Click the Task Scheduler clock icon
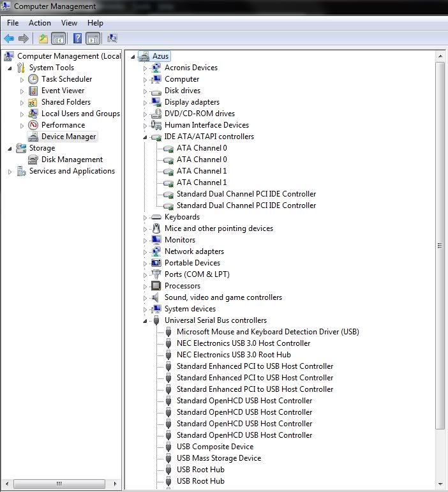The height and width of the screenshot is (492, 448). (x=33, y=79)
